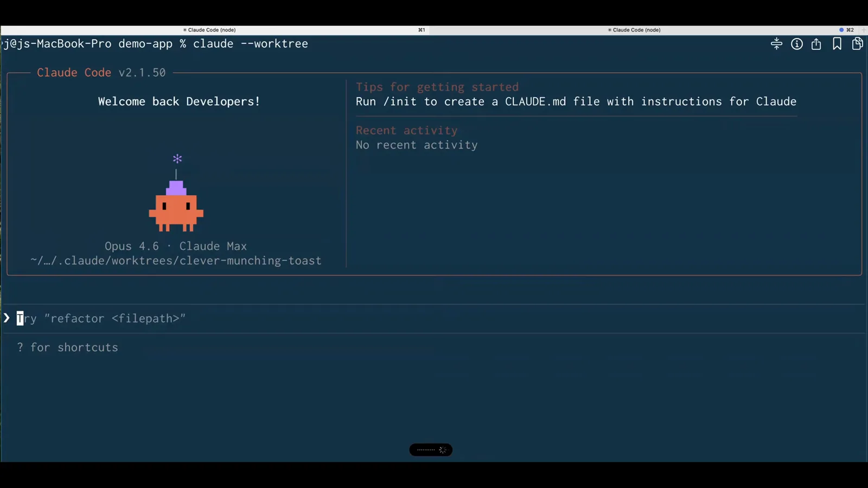Click the copy documents icon

coord(857,43)
